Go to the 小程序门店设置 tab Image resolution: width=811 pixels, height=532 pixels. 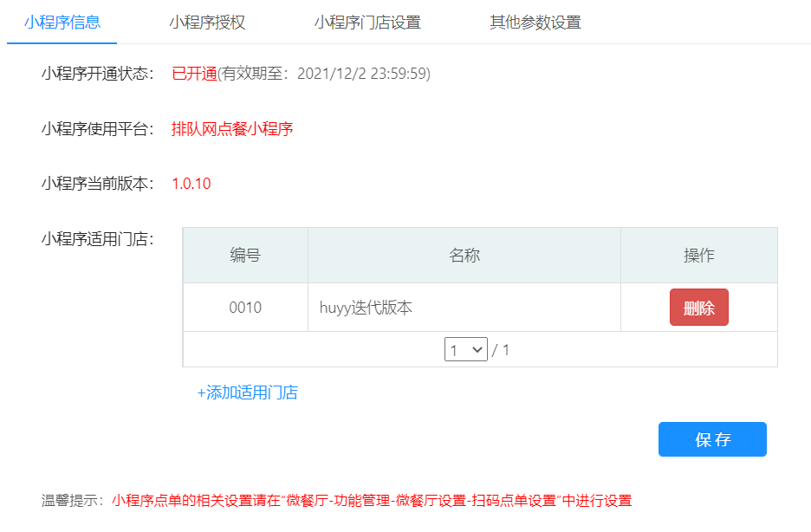(367, 23)
